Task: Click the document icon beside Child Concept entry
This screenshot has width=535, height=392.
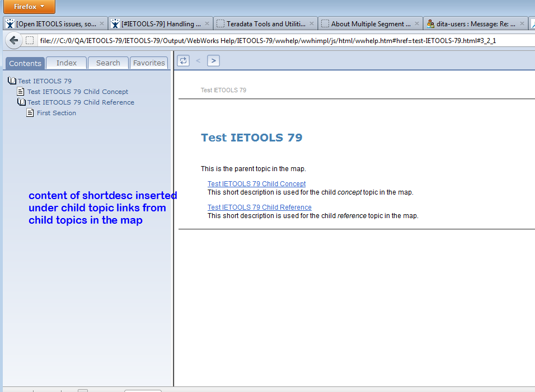Action: 21,92
